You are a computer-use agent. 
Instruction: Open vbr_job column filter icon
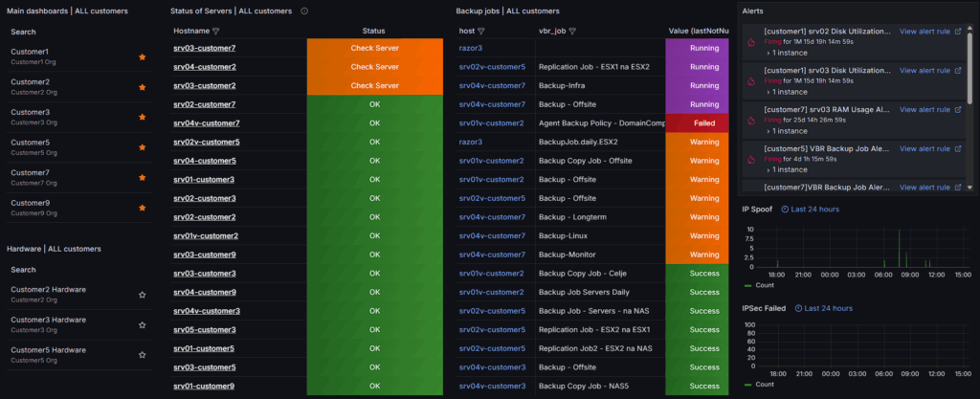pos(572,31)
